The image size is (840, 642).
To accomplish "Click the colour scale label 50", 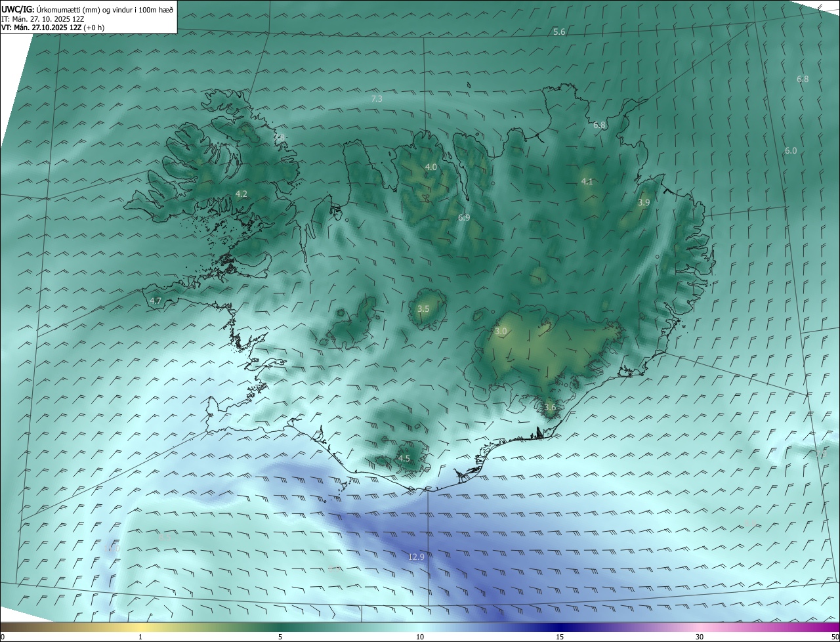I will click(x=835, y=637).
